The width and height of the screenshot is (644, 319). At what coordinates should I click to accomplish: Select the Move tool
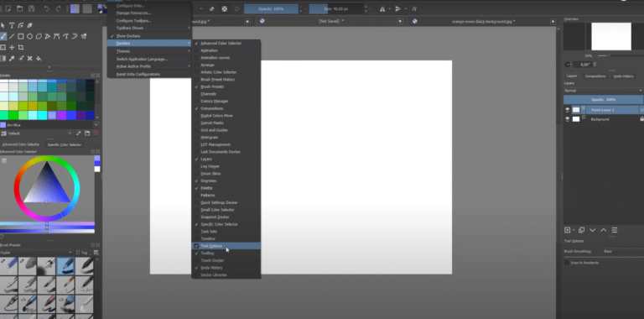12,47
